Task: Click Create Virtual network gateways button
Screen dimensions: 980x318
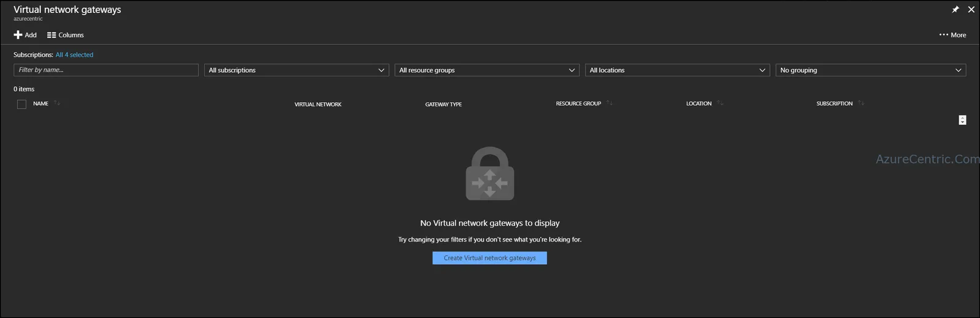Action: pos(489,258)
